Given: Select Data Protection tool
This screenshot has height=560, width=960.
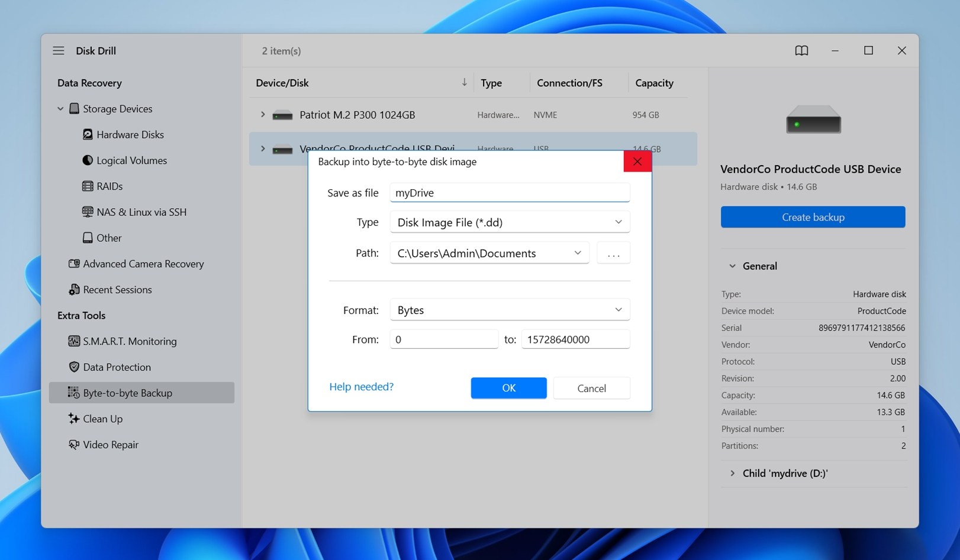Looking at the screenshot, I should (117, 367).
